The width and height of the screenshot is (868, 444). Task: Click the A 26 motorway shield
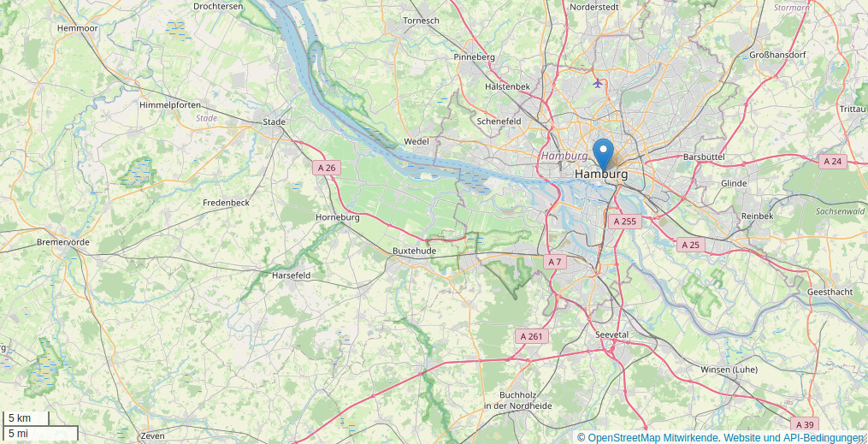pos(326,168)
